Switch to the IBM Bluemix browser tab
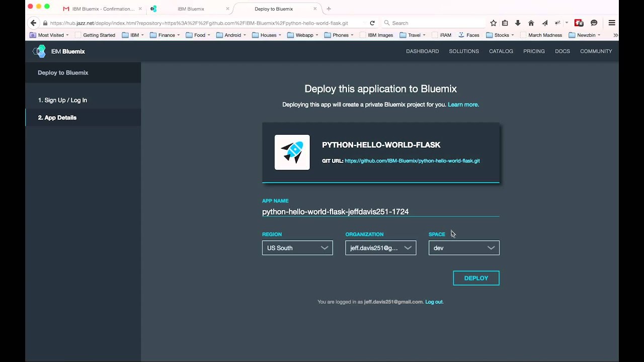 tap(190, 9)
